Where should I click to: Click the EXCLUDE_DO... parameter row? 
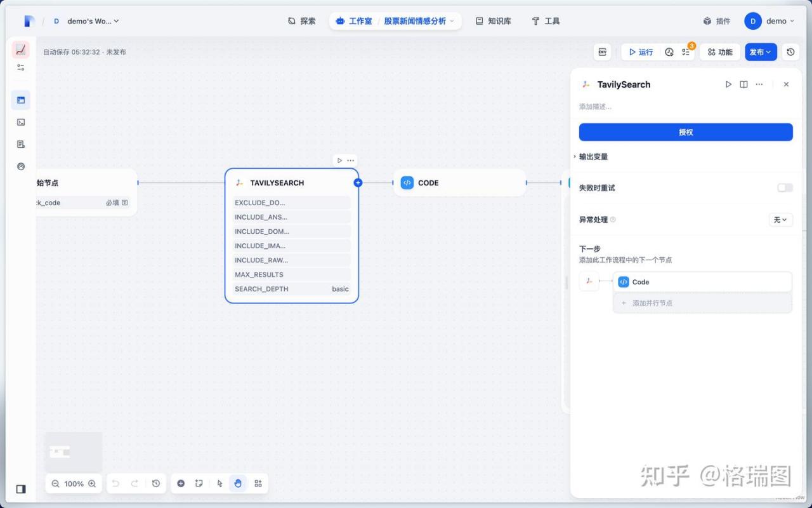(292, 203)
